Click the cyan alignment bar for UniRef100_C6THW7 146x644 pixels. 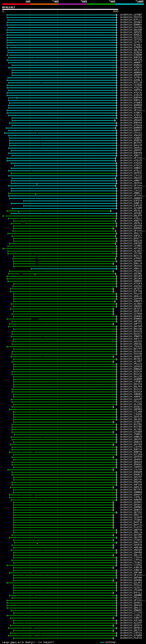point(62,15)
